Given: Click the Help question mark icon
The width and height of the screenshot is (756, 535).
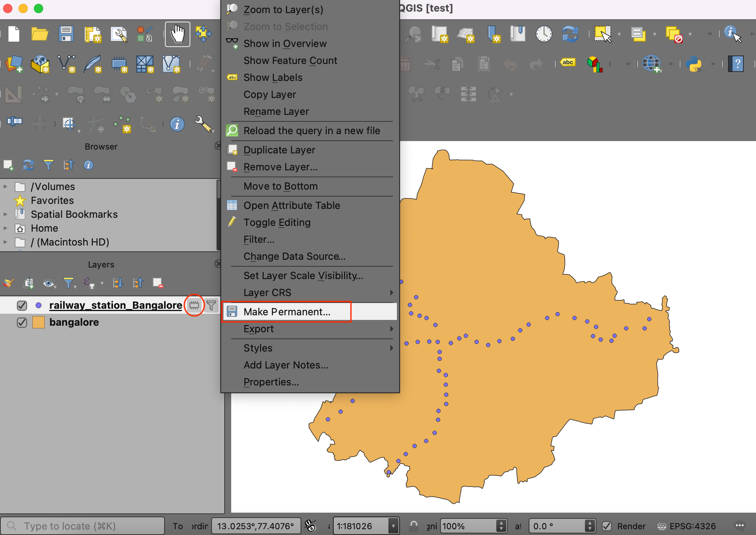Looking at the screenshot, I should click(736, 64).
